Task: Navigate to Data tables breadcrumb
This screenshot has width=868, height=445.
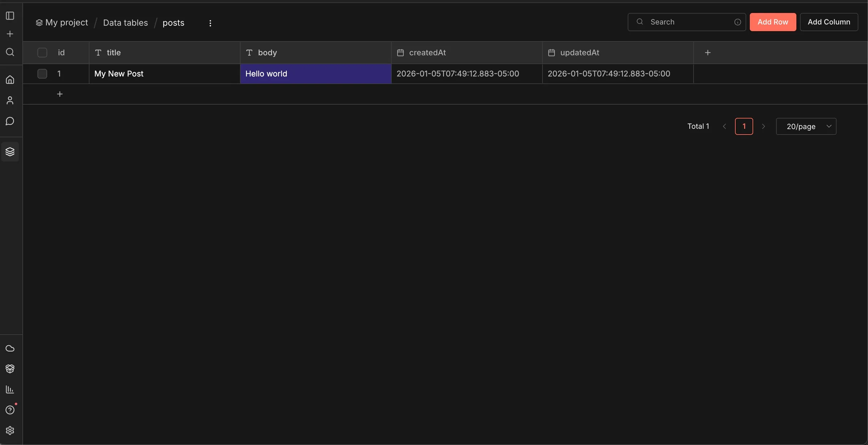Action: pyautogui.click(x=125, y=22)
